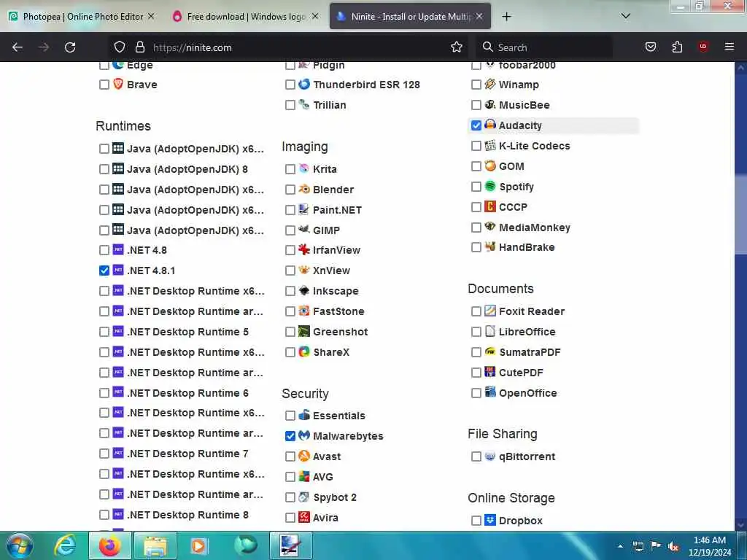Click the Thunderbird ESR 128 icon
The width and height of the screenshot is (747, 560).
tap(304, 85)
